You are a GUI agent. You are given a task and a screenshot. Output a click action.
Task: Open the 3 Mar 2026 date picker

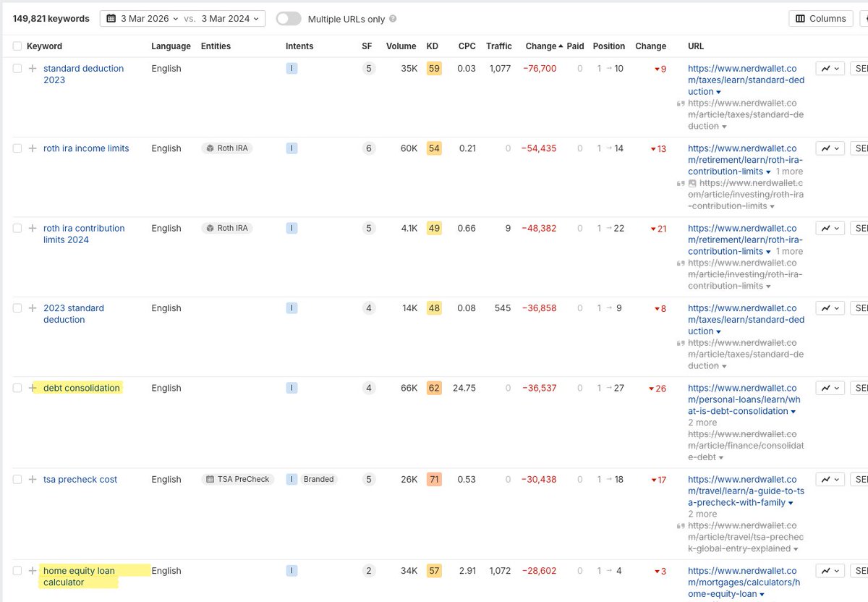(x=142, y=19)
